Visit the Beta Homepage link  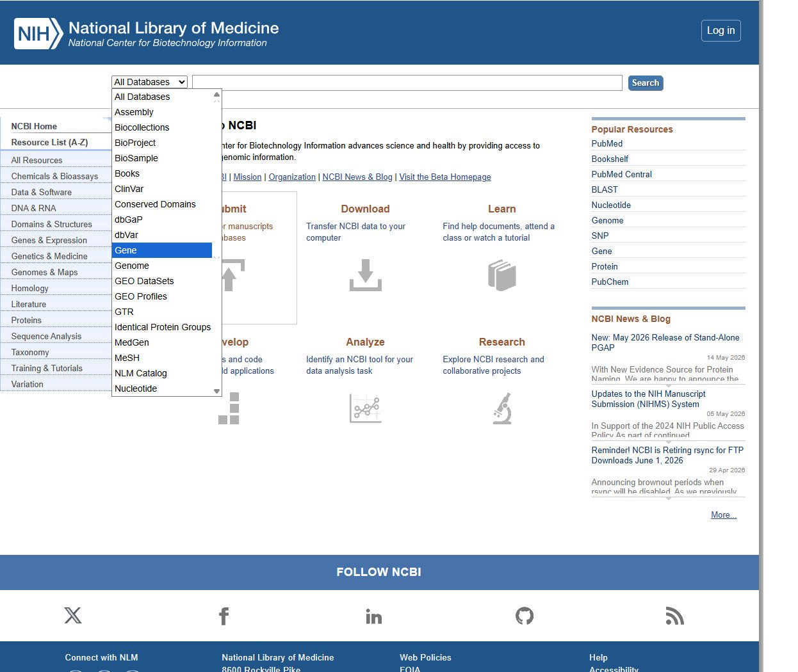click(445, 177)
